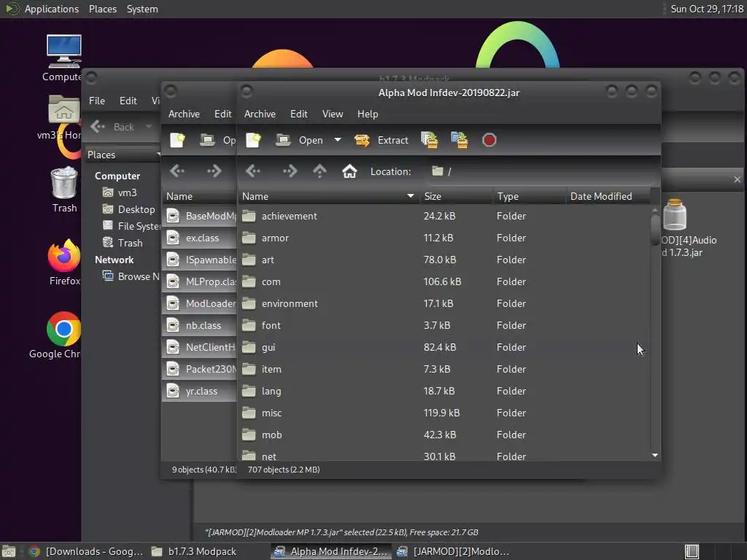The width and height of the screenshot is (747, 560).
Task: Switch to Downloads Google Chrome taskbar item
Action: coord(86,551)
